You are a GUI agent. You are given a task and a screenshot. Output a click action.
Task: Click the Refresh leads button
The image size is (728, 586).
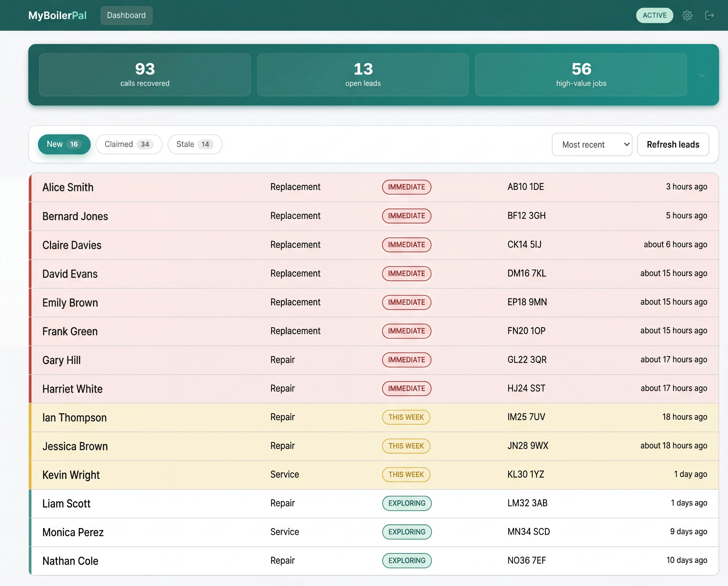click(673, 145)
